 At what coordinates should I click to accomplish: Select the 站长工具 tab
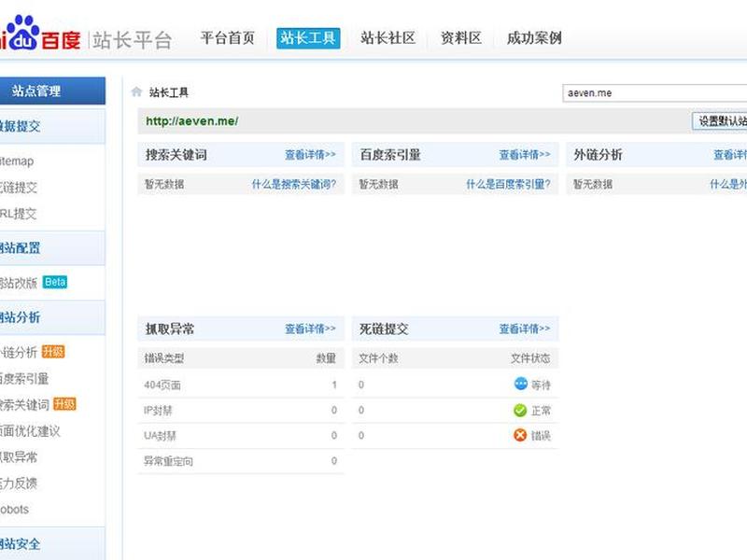[x=308, y=38]
